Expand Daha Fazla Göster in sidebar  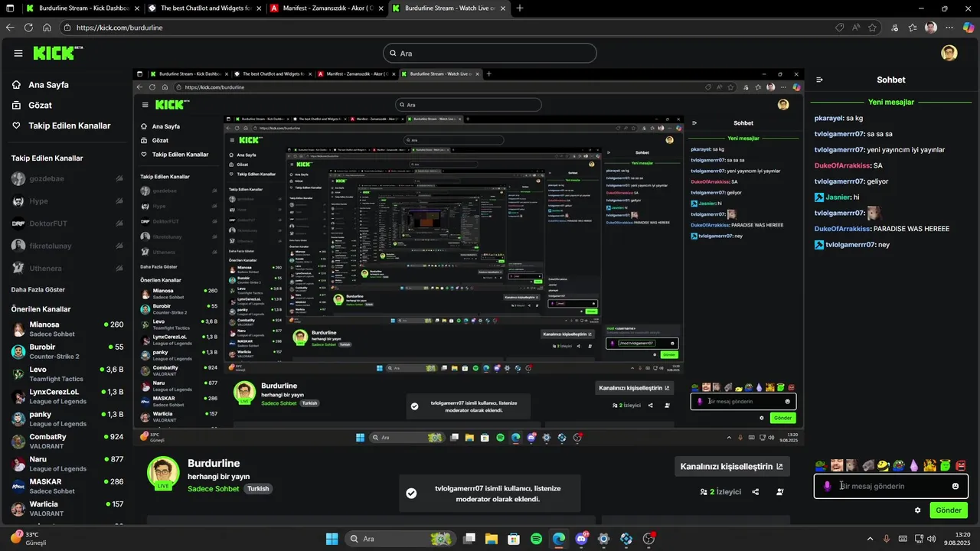pos(38,289)
